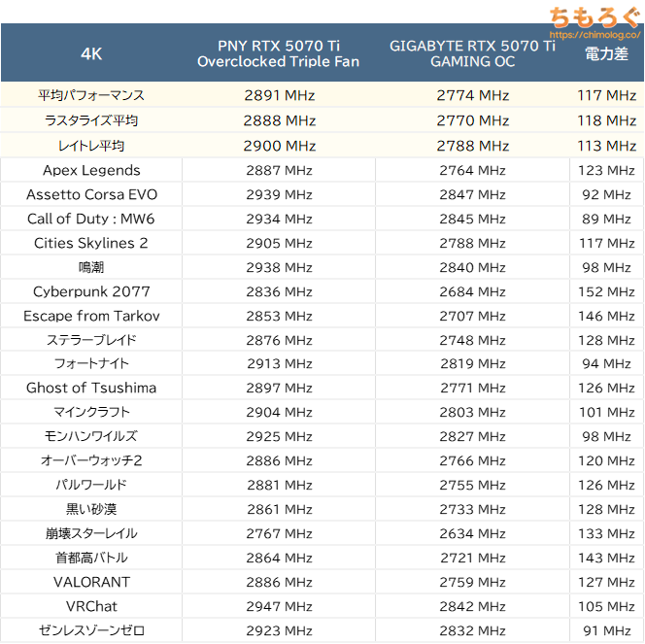Select the 89 MHz Call of Duty difference
This screenshot has width=645, height=644.
point(606,219)
